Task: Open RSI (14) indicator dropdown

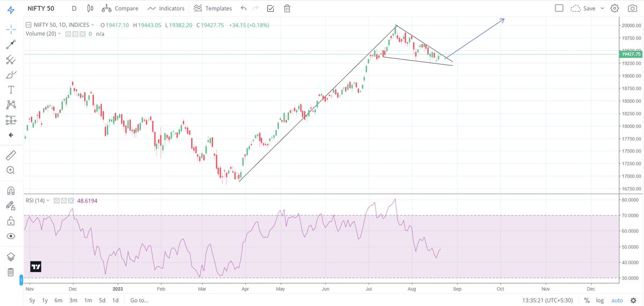Action: (49, 200)
